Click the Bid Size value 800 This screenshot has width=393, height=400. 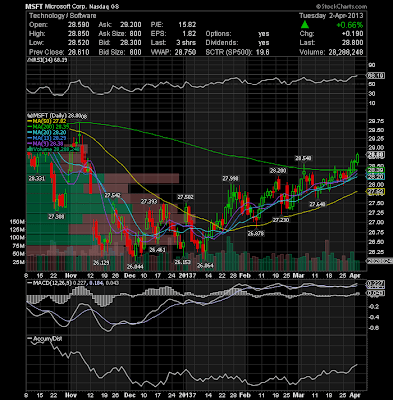tap(135, 52)
